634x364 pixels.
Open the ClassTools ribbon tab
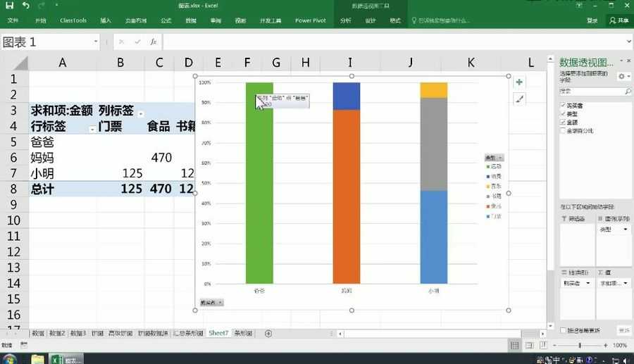[73, 20]
